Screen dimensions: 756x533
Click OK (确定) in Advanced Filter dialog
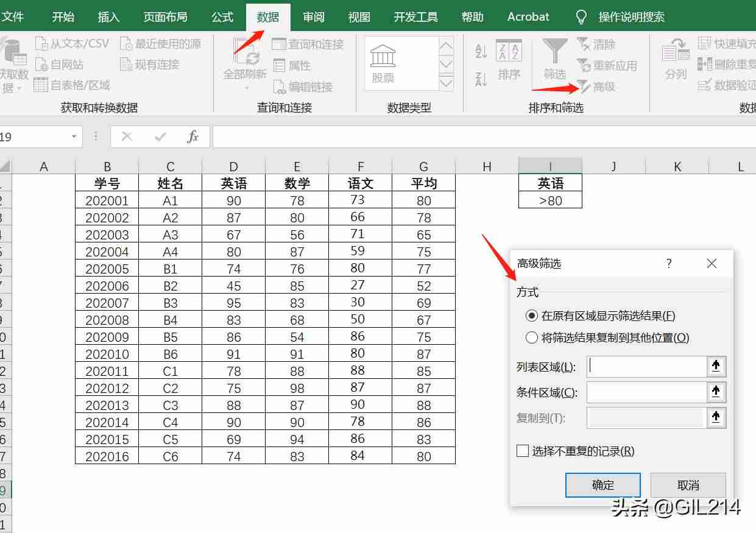(603, 485)
